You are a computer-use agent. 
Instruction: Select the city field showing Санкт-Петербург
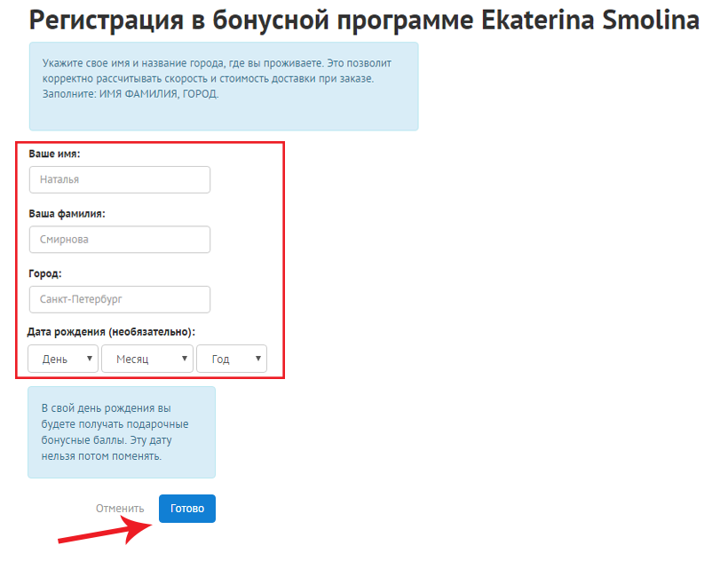tap(120, 299)
